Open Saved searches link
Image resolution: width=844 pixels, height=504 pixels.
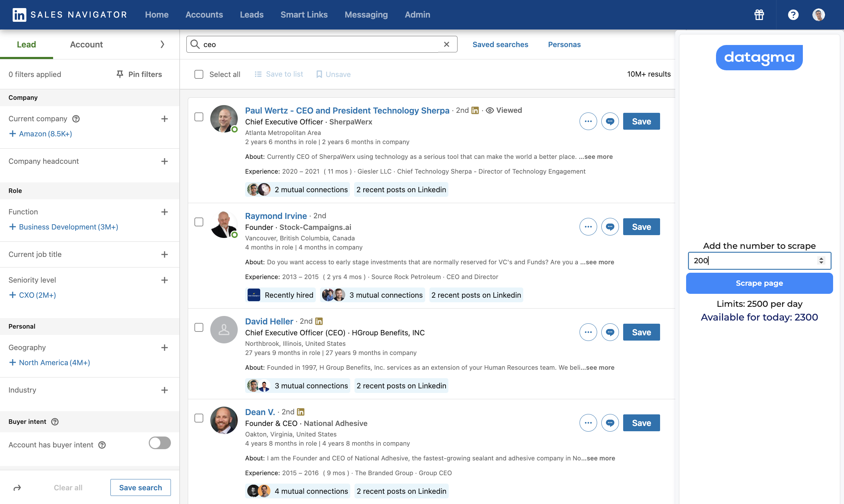(500, 44)
